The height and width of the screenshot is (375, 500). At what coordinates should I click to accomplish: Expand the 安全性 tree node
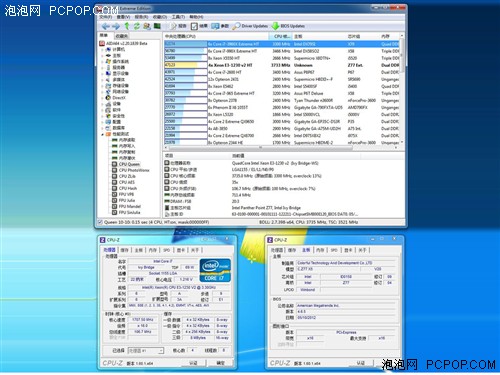point(102,116)
